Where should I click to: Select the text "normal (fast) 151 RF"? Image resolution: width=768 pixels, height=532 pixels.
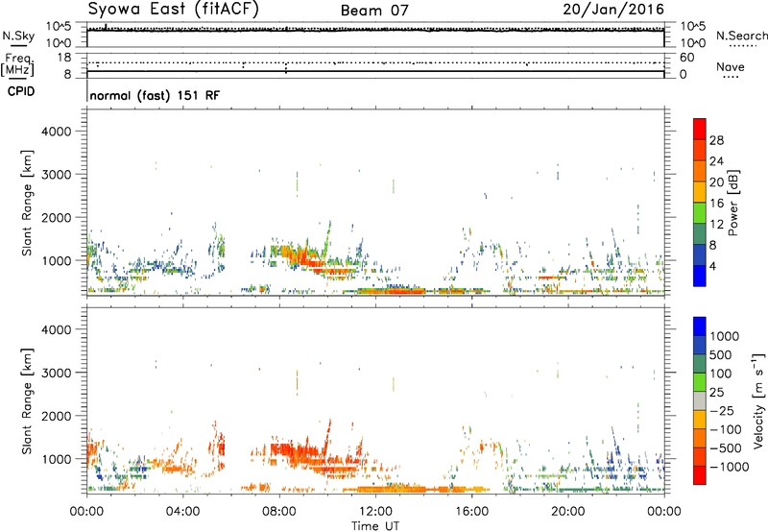click(x=155, y=95)
